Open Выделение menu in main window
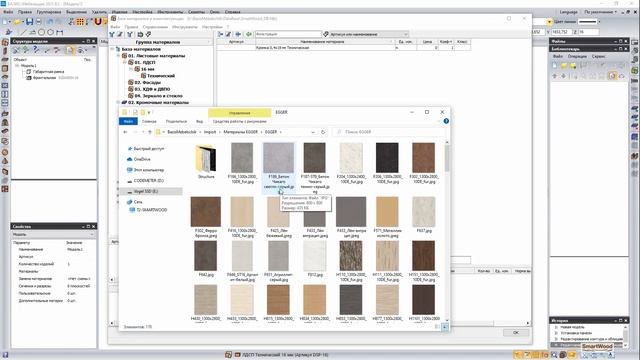This screenshot has width=640, height=360. coord(76,12)
